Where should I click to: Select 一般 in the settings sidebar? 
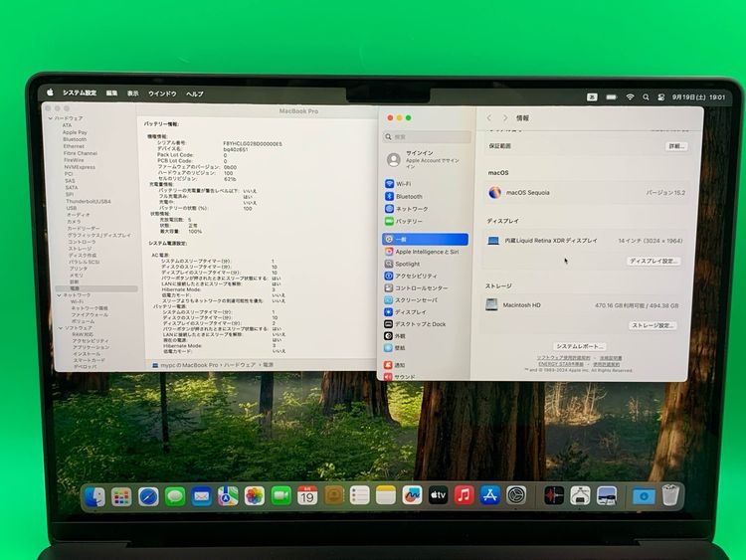pyautogui.click(x=426, y=240)
